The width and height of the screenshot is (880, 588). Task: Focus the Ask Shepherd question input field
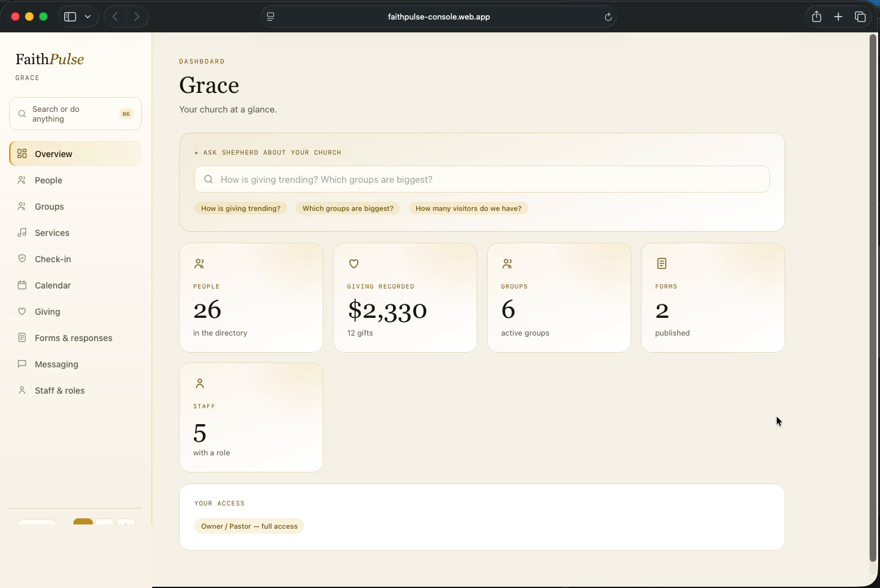[x=482, y=179]
